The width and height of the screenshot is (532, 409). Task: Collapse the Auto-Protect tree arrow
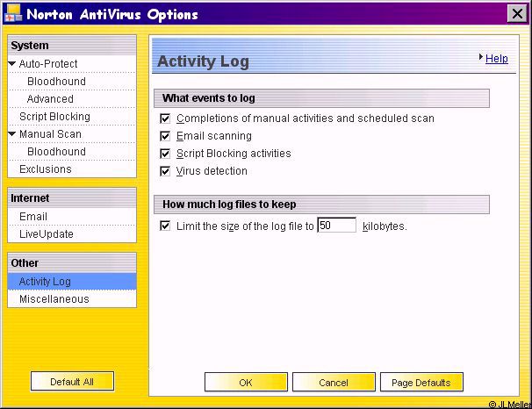(x=12, y=64)
